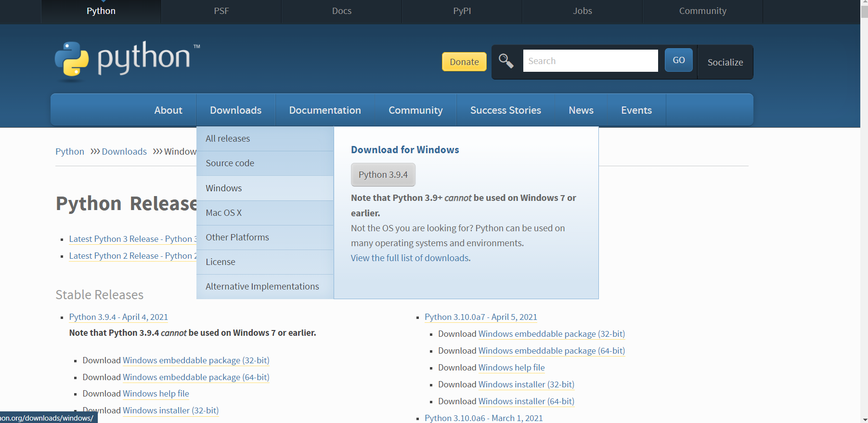Select License in Downloads submenu
Viewport: 868px width, 423px height.
coord(265,262)
